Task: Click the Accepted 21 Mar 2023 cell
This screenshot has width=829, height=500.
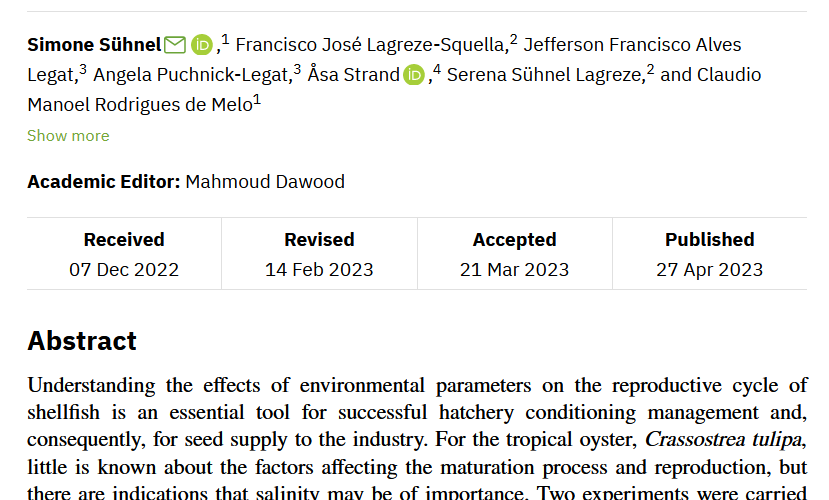Action: click(514, 254)
